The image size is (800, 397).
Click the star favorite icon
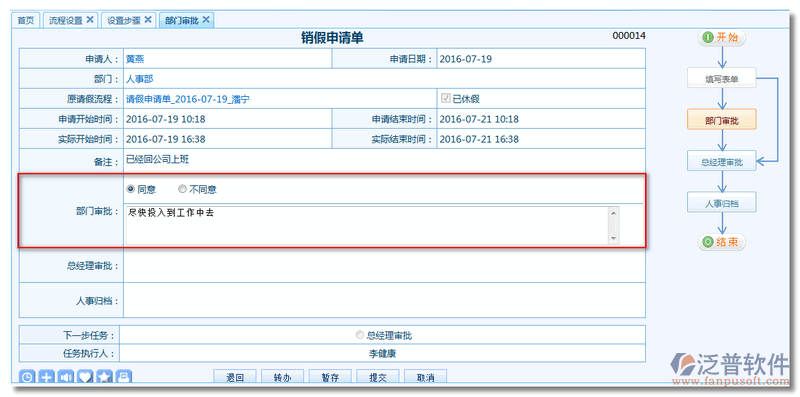pyautogui.click(x=105, y=377)
